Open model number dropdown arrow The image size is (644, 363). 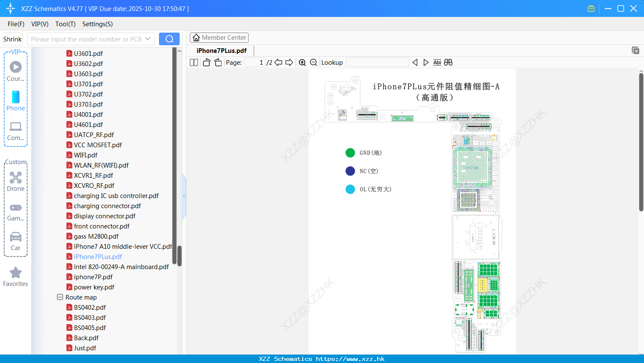pos(148,39)
